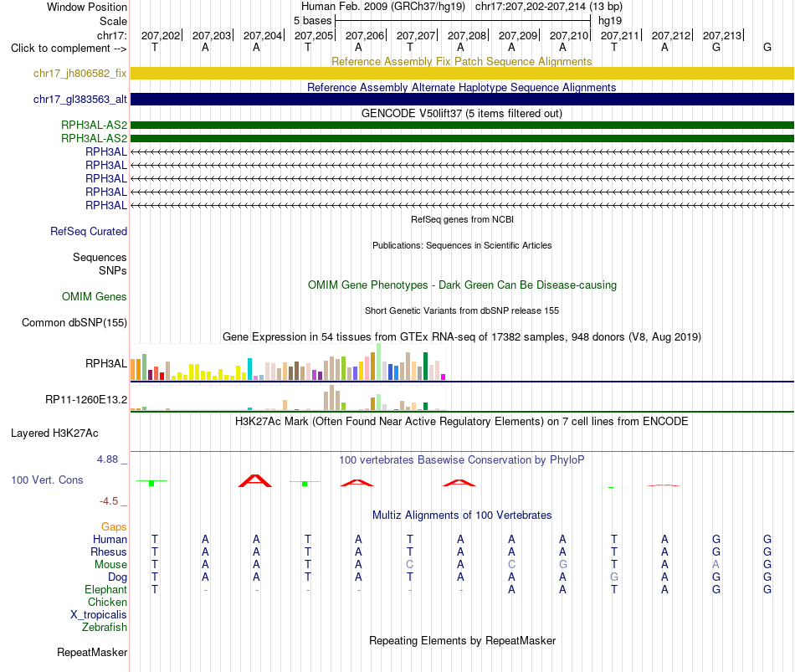Select the Elephant alignment row label

[106, 589]
